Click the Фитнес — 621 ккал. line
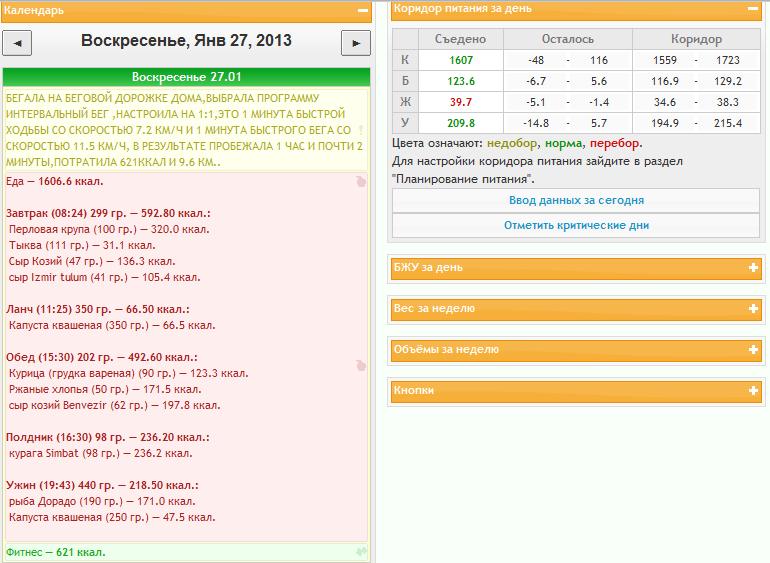 [x=55, y=552]
